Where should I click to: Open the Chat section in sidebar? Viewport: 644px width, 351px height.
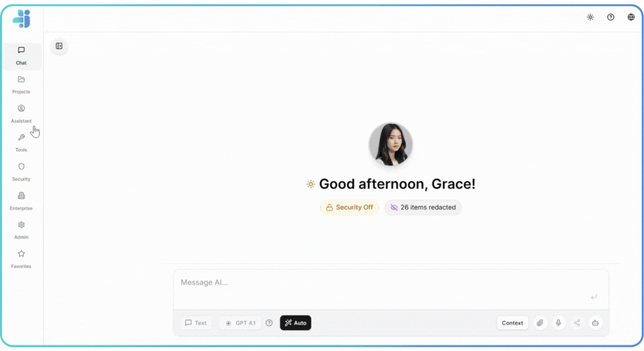[21, 56]
